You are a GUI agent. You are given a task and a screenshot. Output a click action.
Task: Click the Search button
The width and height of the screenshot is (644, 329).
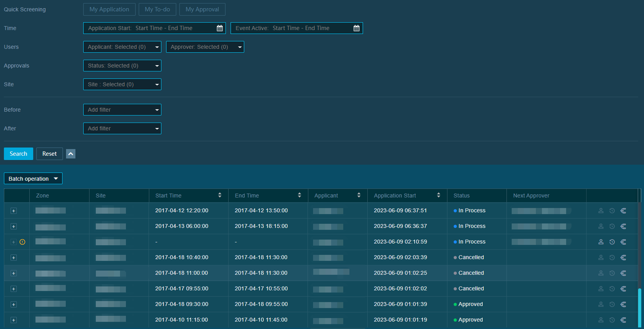pyautogui.click(x=18, y=154)
